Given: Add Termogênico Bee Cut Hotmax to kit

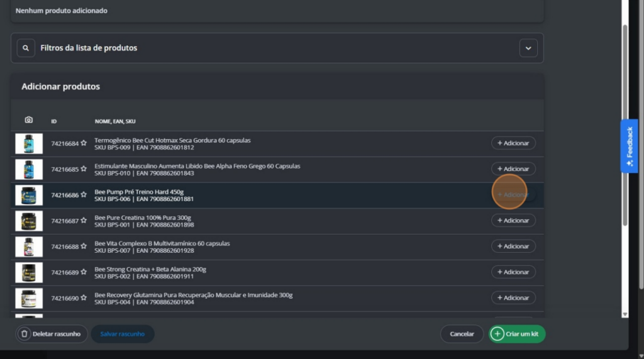Looking at the screenshot, I should click(x=513, y=143).
